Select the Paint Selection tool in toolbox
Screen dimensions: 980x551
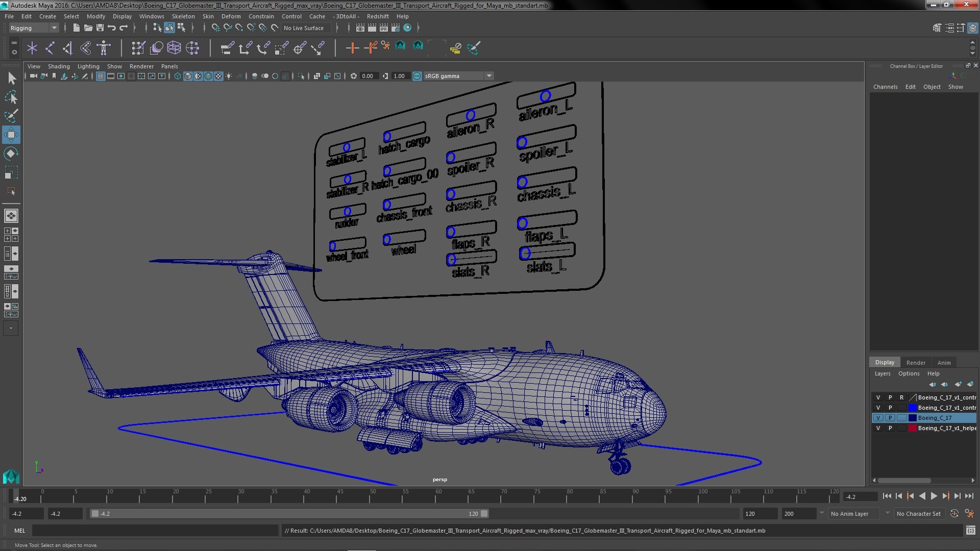pos(11,116)
